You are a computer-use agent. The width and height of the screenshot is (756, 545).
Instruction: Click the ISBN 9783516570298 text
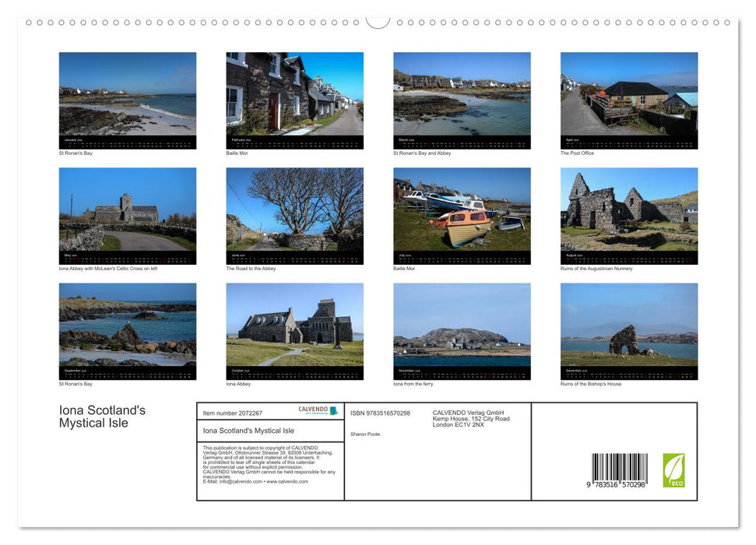tap(379, 413)
